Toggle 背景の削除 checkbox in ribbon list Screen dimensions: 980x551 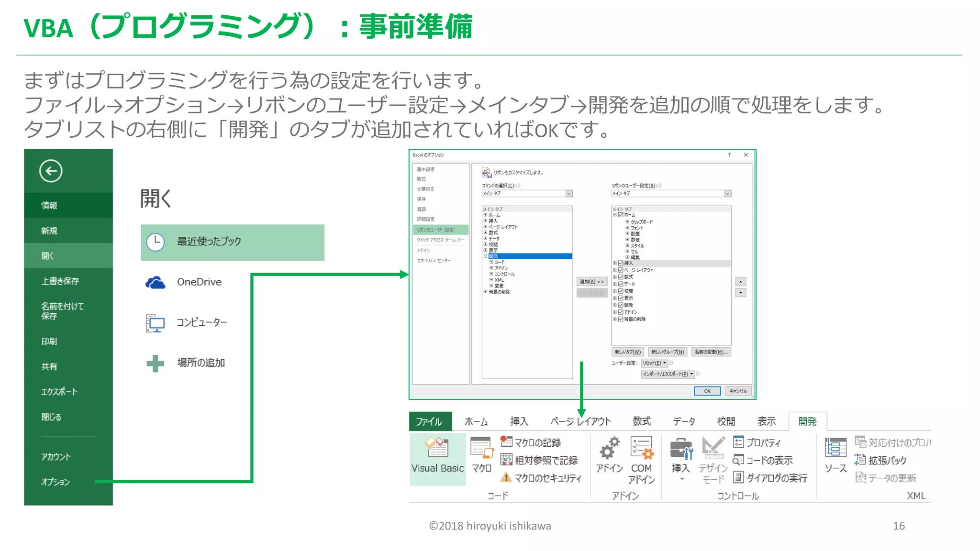621,319
